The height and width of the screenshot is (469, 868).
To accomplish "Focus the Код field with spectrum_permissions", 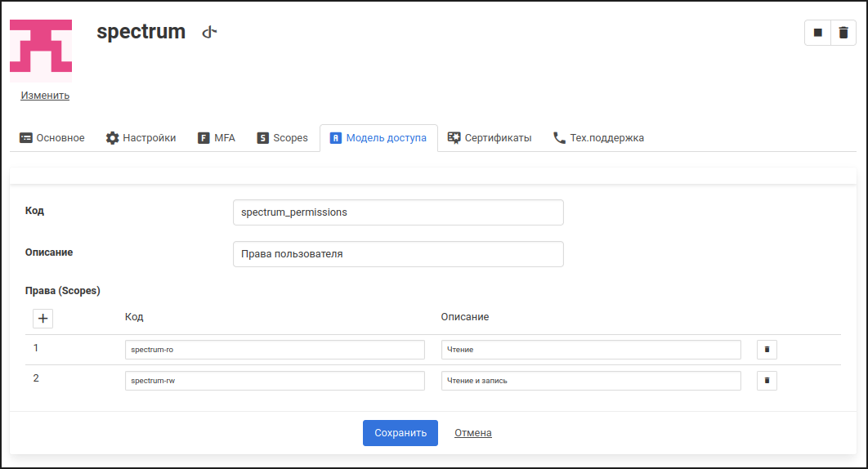I will pyautogui.click(x=398, y=212).
